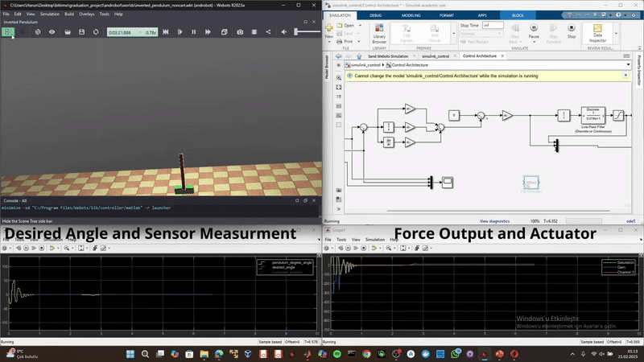Mute sound in Webots toolbar
The image size is (644, 362).
pos(284,31)
